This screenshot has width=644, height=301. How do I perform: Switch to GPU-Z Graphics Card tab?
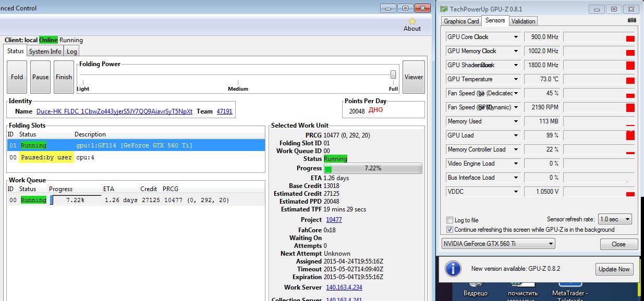(461, 21)
